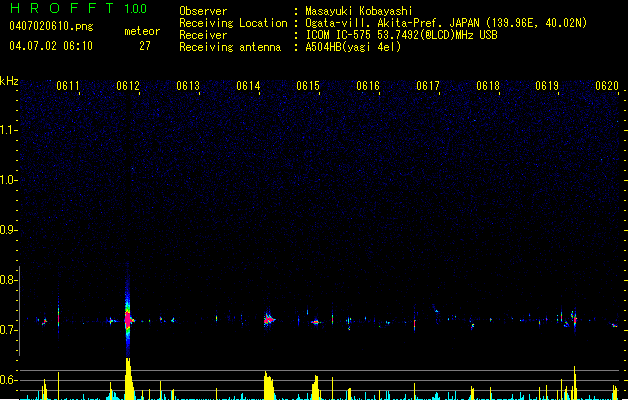Click the 1.0 kHz axis label
The height and width of the screenshot is (400, 629).
[x=8, y=180]
